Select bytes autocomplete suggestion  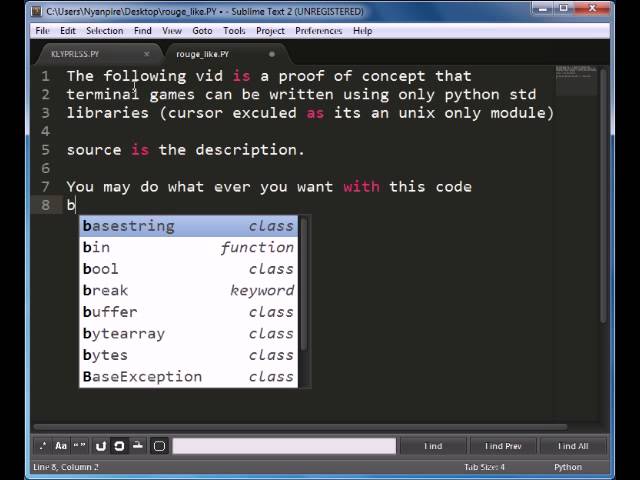tap(188, 355)
